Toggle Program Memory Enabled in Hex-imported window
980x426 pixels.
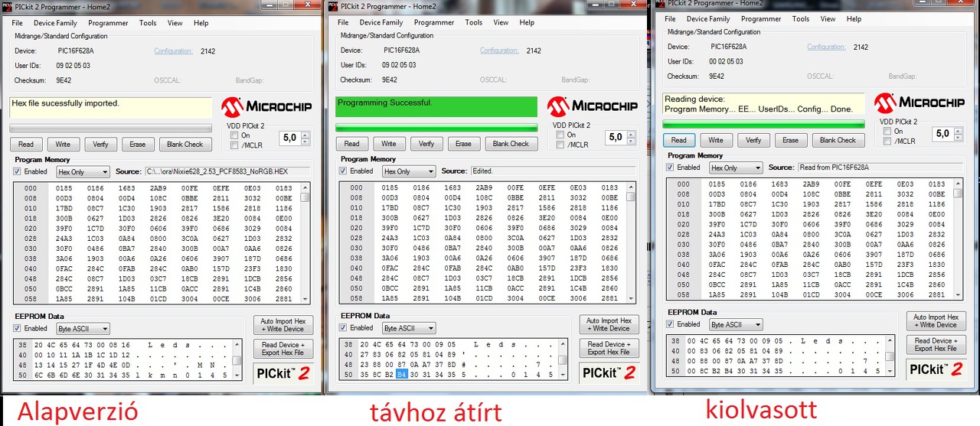[18, 172]
